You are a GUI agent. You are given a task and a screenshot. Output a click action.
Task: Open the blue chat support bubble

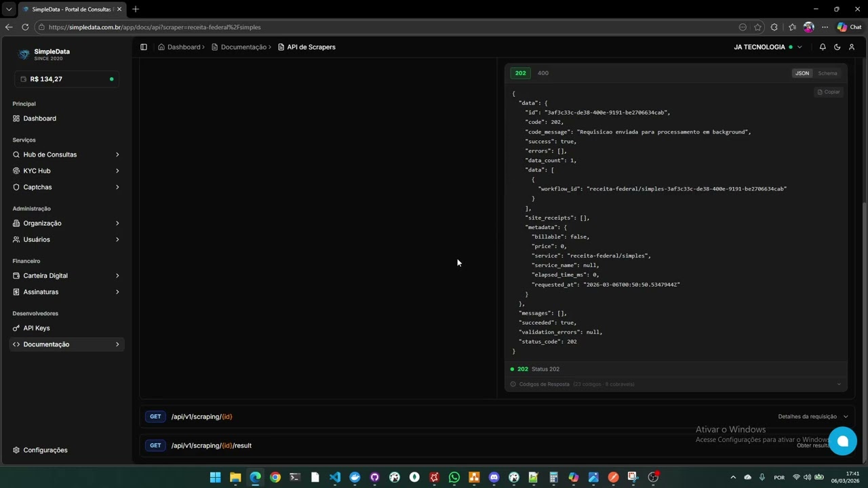coord(842,441)
